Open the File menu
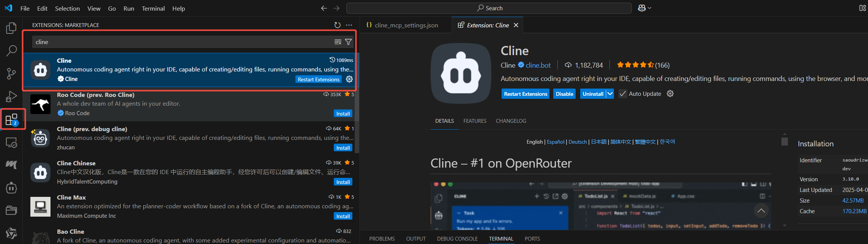The height and width of the screenshot is (244, 868). (25, 8)
